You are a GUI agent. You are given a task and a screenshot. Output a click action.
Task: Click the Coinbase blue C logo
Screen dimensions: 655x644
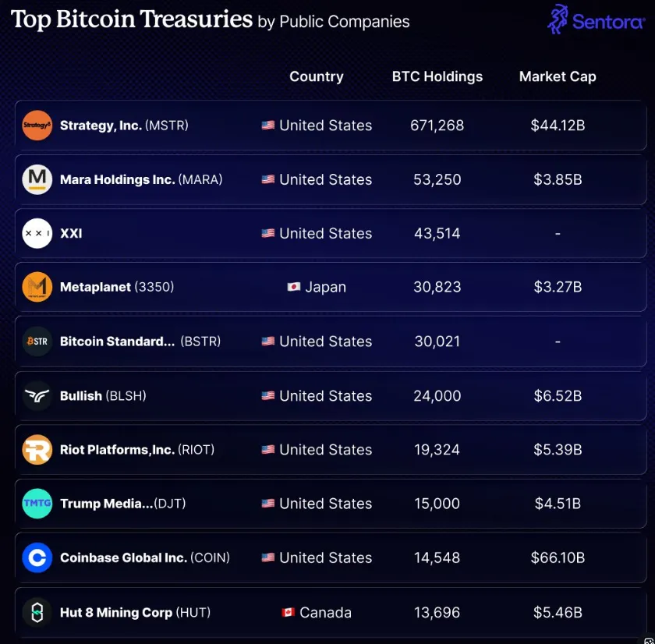pos(37,558)
